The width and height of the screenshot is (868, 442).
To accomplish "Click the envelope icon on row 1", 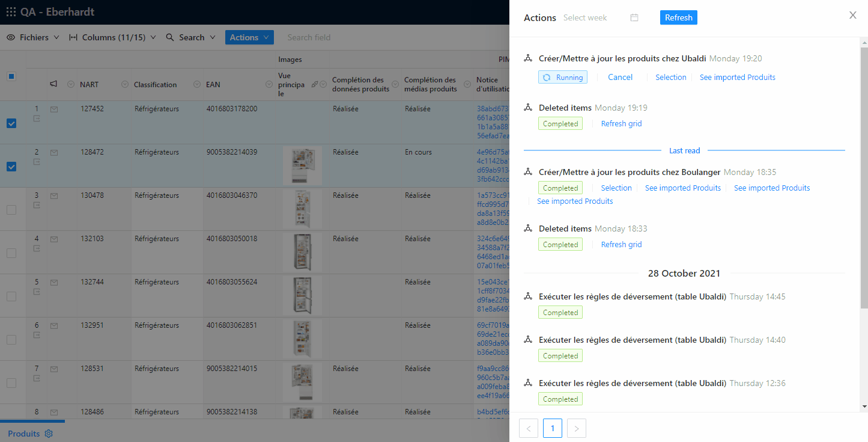I will pos(54,109).
